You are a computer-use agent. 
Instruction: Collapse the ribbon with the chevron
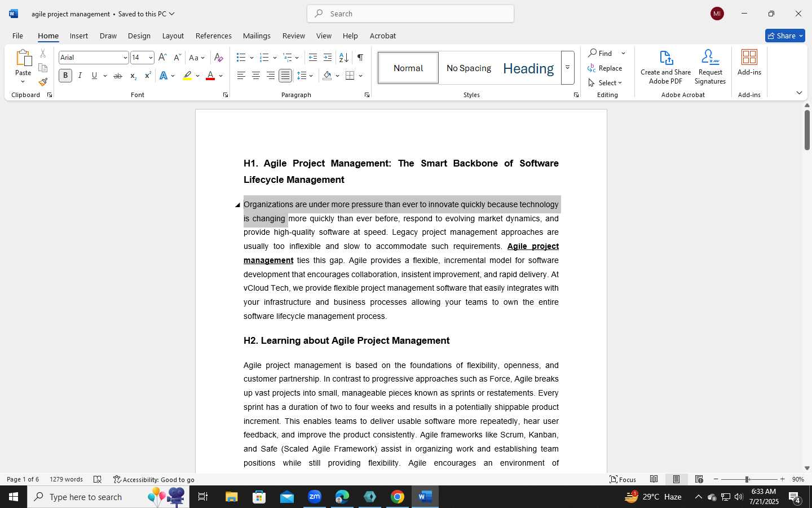coord(799,93)
